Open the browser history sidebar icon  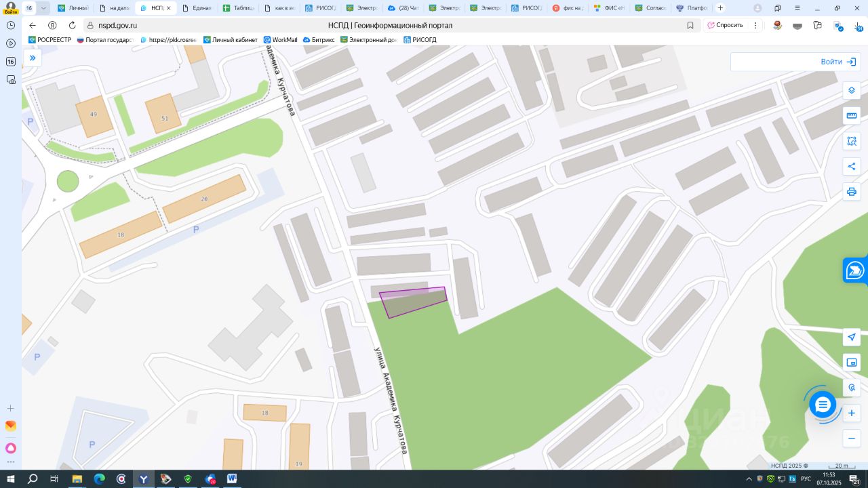11,25
